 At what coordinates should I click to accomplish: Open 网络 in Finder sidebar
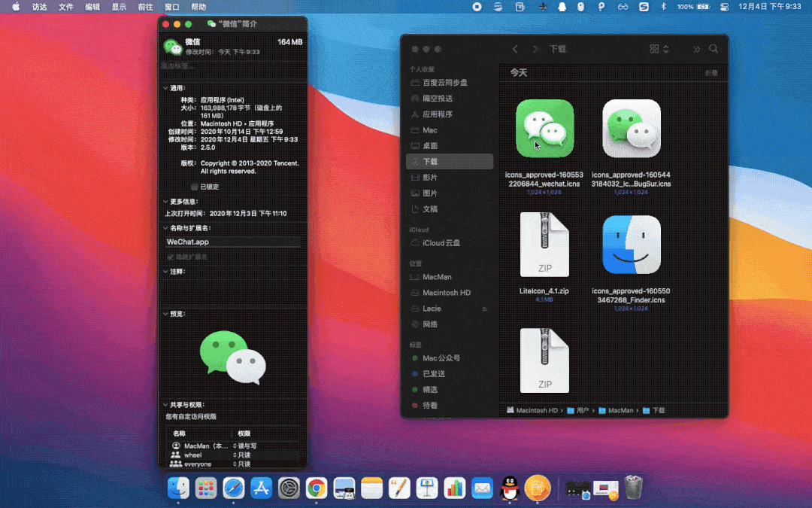pos(429,324)
